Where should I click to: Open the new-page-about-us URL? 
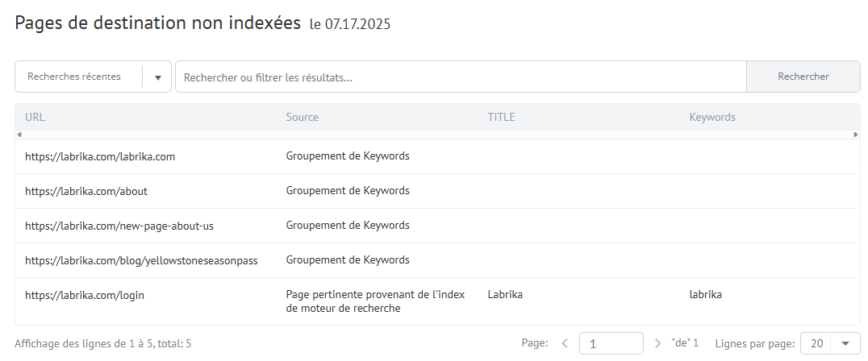[x=119, y=226]
